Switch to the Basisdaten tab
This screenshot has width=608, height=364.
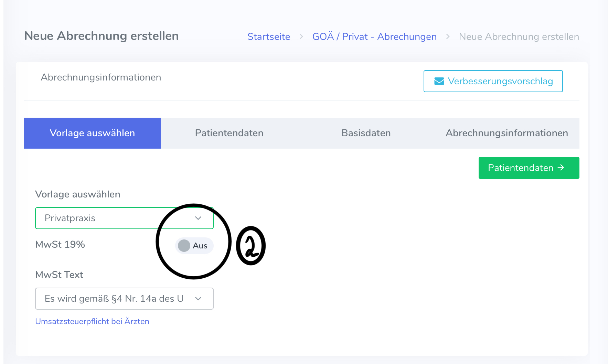click(x=366, y=133)
